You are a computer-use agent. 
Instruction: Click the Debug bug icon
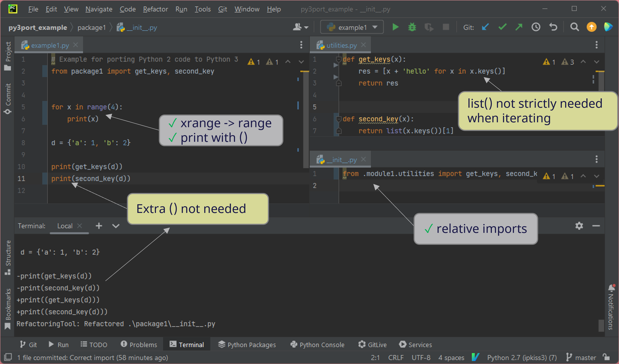tap(412, 27)
